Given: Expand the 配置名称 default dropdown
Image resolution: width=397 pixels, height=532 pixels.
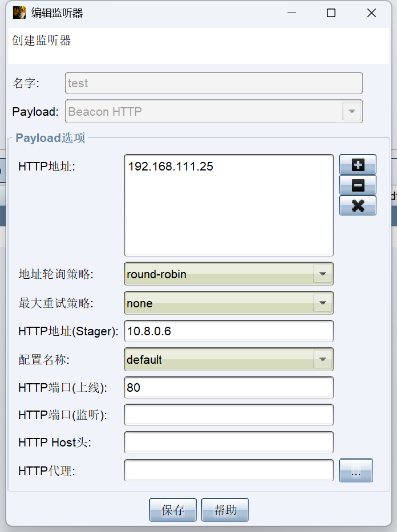Looking at the screenshot, I should (323, 360).
